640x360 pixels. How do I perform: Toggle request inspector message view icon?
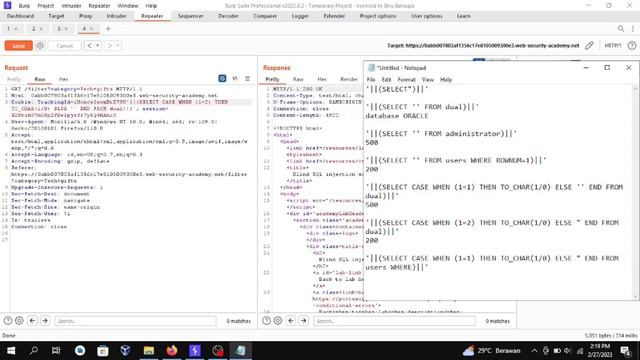coord(222,78)
